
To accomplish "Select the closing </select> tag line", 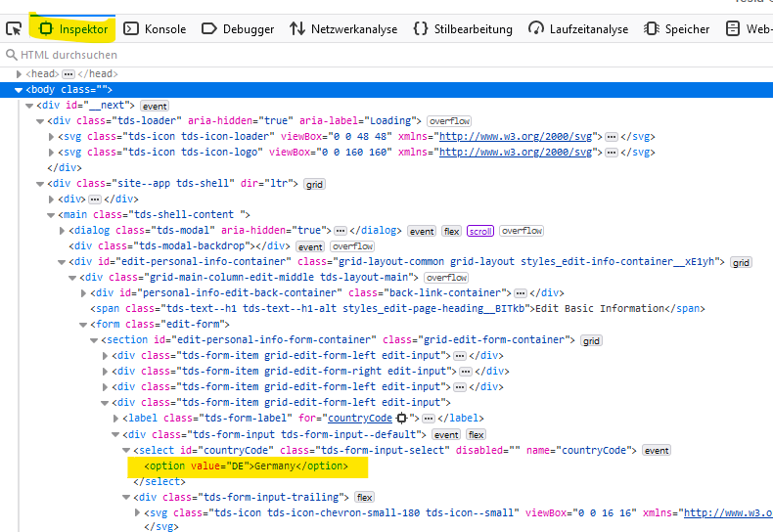I will (x=159, y=482).
